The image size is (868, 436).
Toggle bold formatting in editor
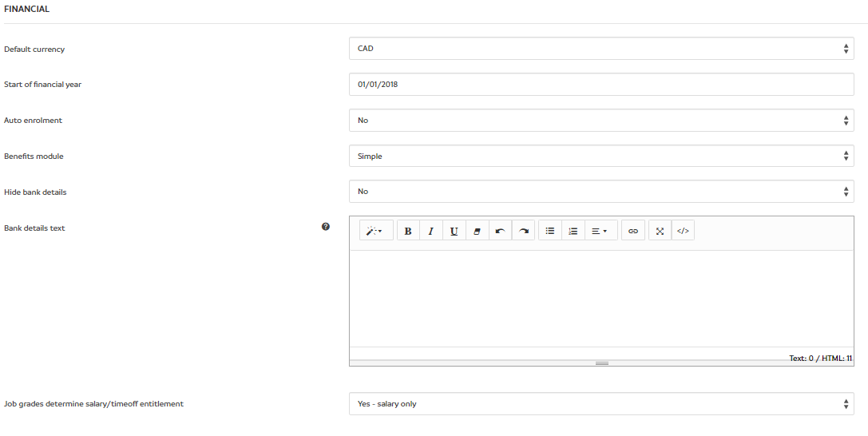[x=408, y=231]
